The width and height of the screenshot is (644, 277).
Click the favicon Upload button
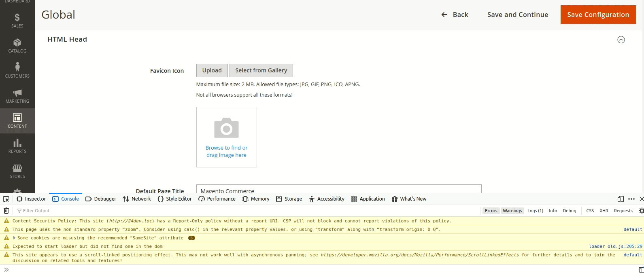click(x=212, y=70)
